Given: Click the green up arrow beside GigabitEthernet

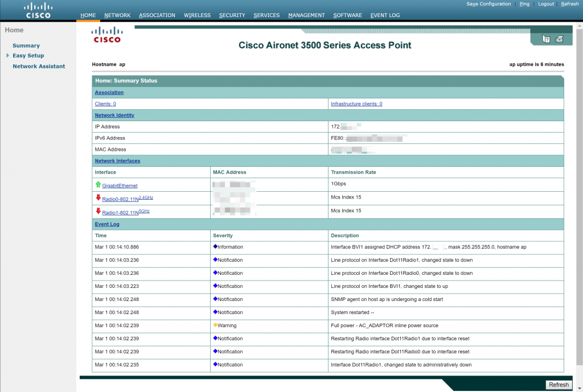Looking at the screenshot, I should (x=98, y=185).
